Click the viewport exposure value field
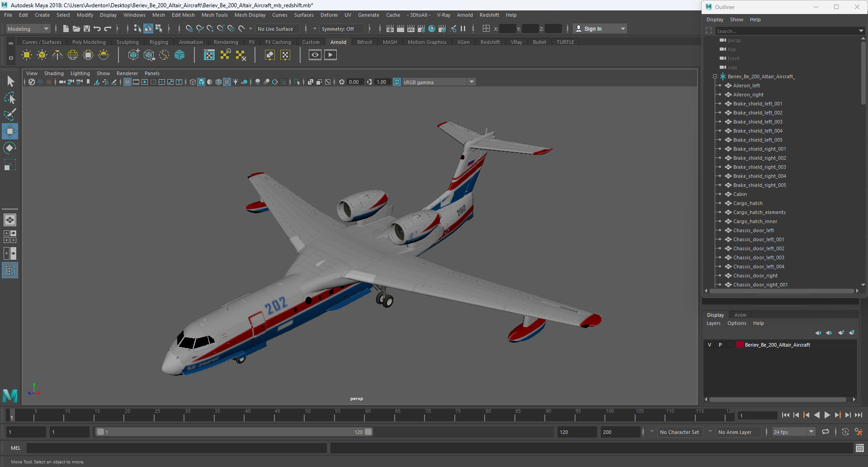Viewport: 868px width, 467px height. [x=355, y=82]
